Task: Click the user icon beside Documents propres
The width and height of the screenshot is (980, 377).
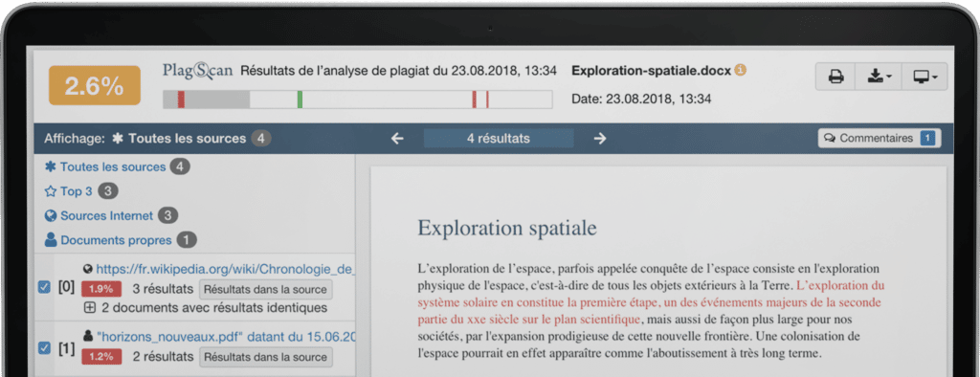Action: coord(51,240)
